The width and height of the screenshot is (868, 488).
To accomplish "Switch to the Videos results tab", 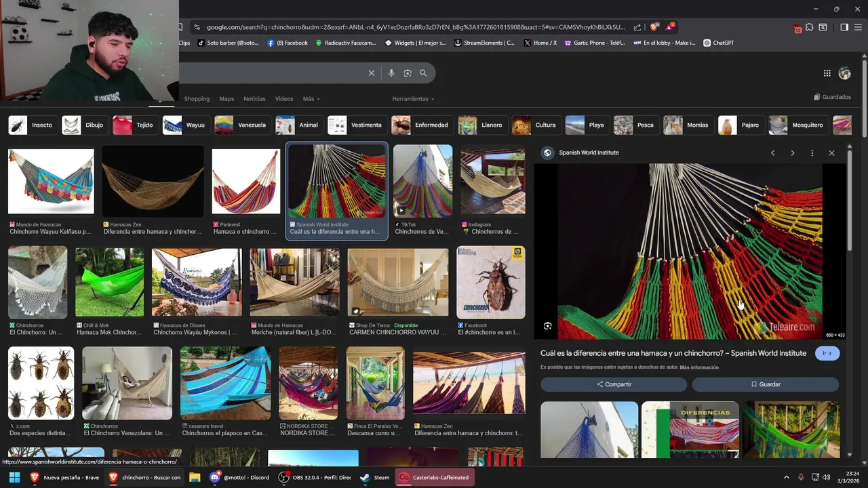I will (x=284, y=99).
